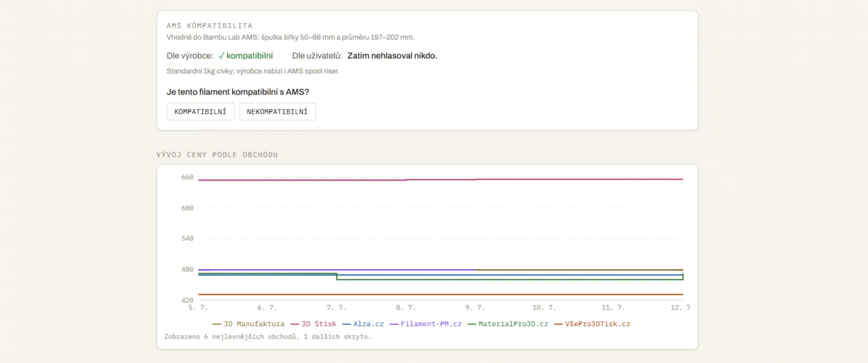Select the 9. 7. date axis label
This screenshot has width=868, height=363.
click(475, 308)
